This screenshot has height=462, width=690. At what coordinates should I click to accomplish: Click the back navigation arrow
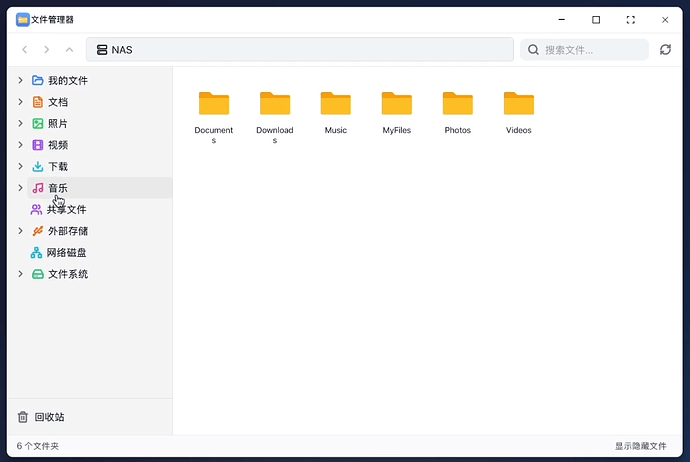(24, 50)
